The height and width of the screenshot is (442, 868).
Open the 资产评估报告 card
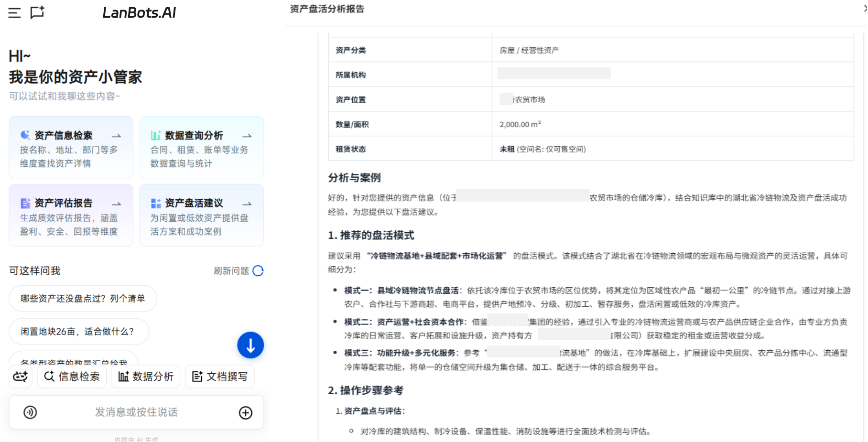(x=71, y=215)
